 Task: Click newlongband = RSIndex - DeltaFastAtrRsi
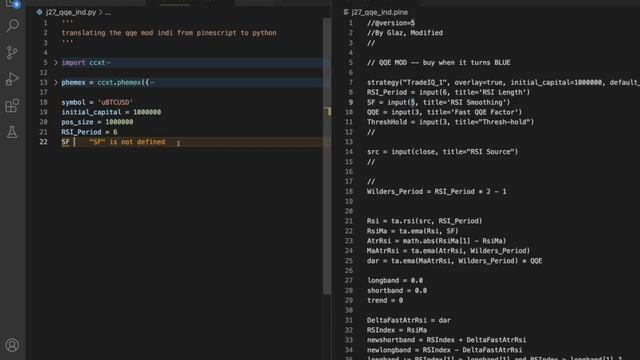coord(444,350)
